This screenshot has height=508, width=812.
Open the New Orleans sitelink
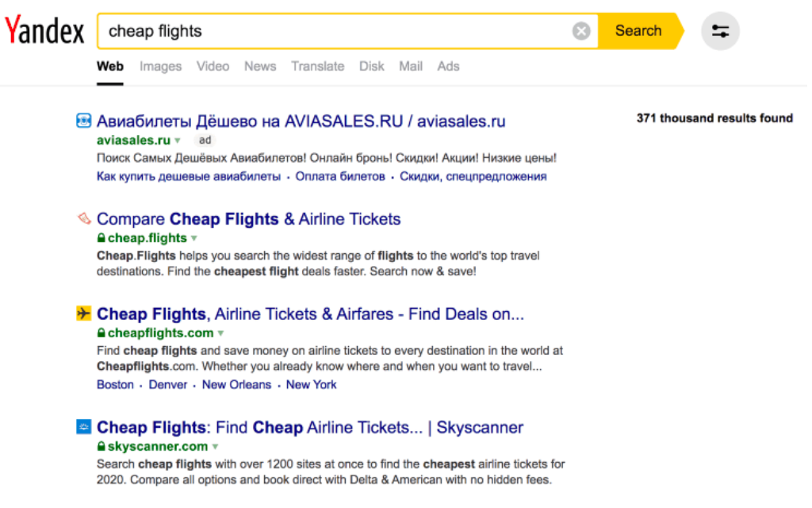pos(236,385)
